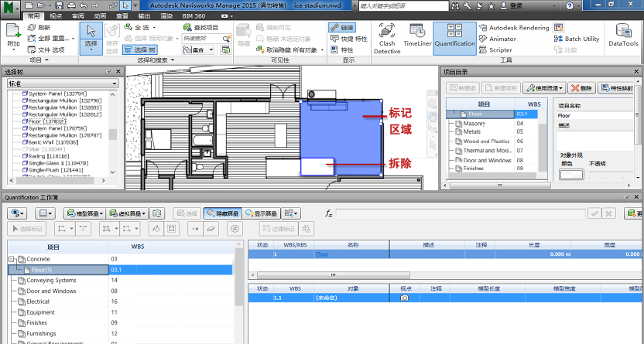Select Electrical in workbook tree
644x344 pixels.
tap(38, 301)
